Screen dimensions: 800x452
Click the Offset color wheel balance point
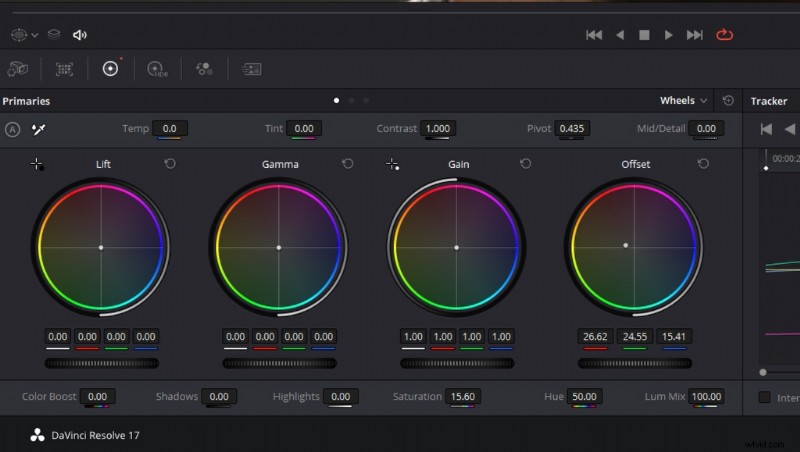tap(626, 245)
